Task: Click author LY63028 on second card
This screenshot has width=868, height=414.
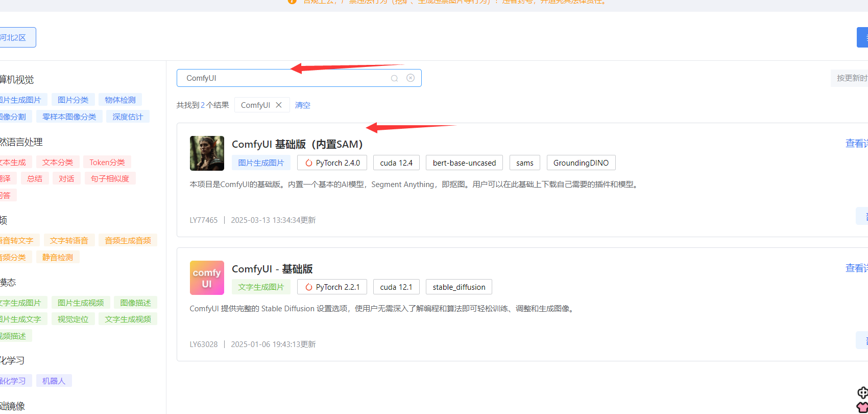Action: 204,344
